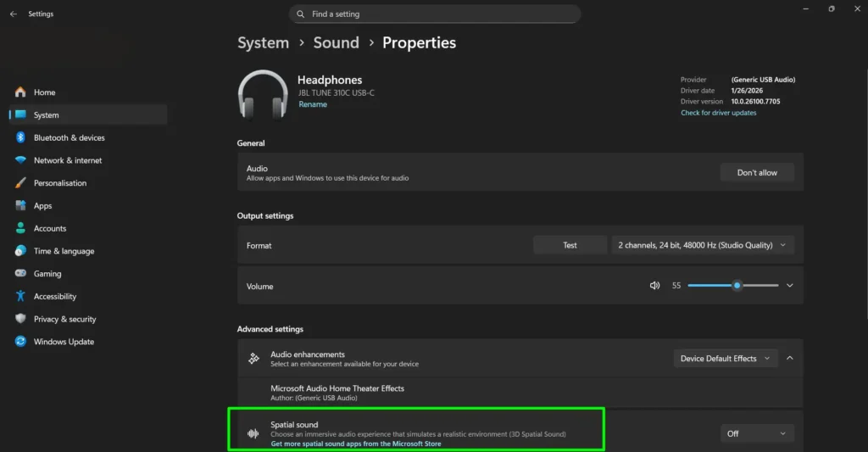Open the Spatial sound Off dropdown
Image resolution: width=868 pixels, height=452 pixels.
[x=757, y=433]
